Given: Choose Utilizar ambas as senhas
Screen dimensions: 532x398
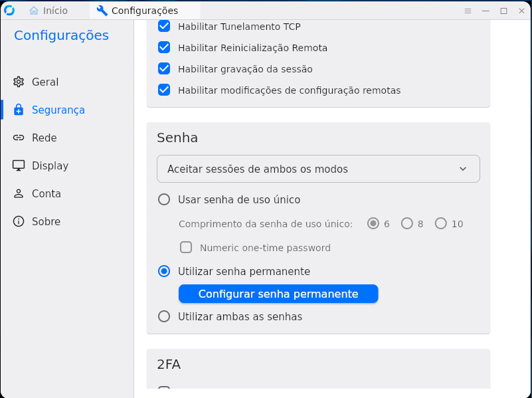Looking at the screenshot, I should pyautogui.click(x=164, y=316).
